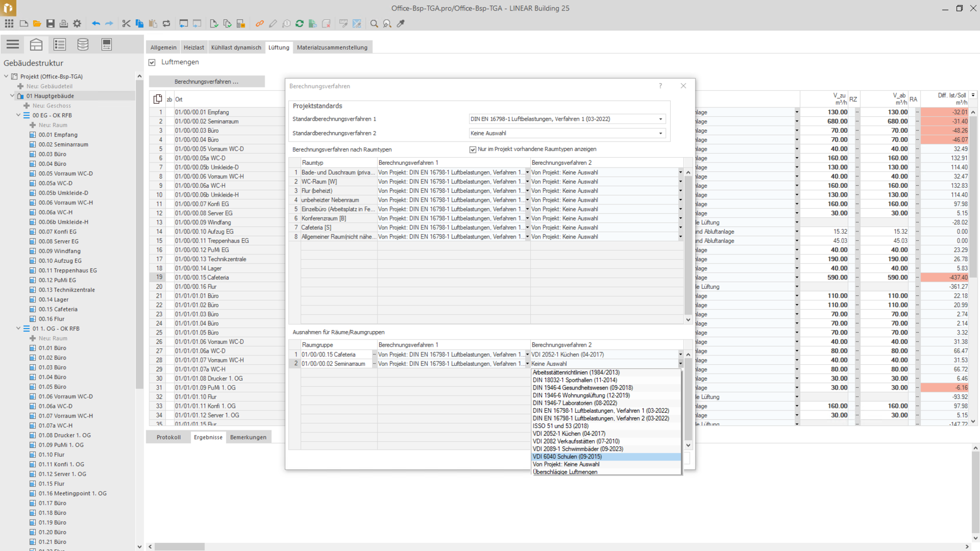Screen dimensions: 980x551
Task: Cut selection with the scissors icon
Action: [126, 24]
